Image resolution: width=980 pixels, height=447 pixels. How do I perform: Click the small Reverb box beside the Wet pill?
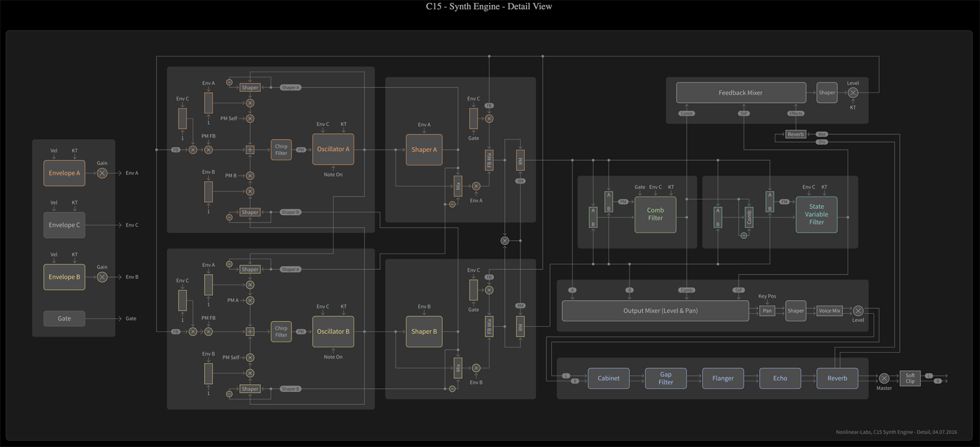coord(796,134)
